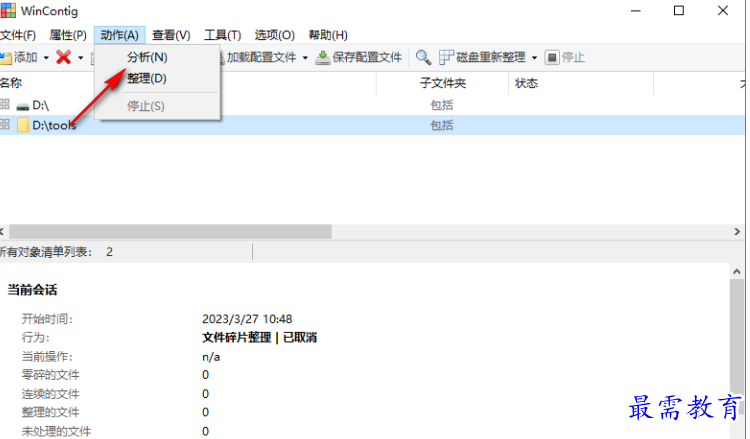Open the 选项(O) menu
This screenshot has width=750, height=439.
point(275,35)
